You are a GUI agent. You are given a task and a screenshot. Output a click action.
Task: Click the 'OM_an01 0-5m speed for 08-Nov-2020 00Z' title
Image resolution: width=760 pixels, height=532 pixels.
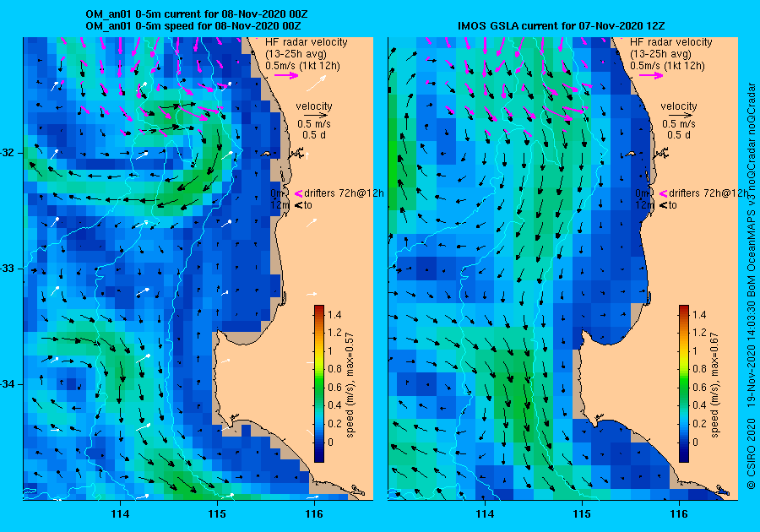pos(193,25)
